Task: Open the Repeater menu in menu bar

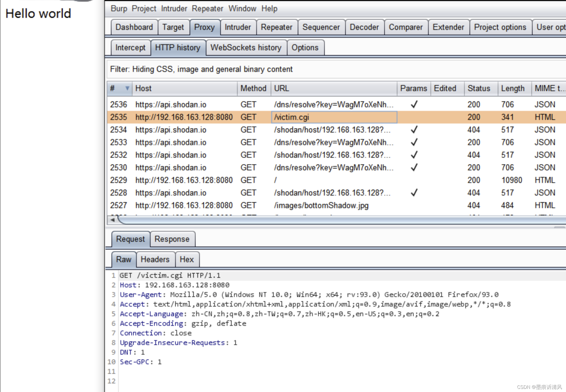Action: [x=207, y=9]
